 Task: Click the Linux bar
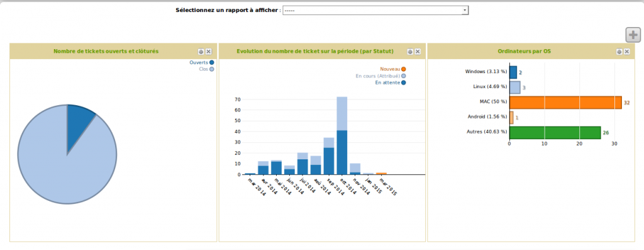515,88
